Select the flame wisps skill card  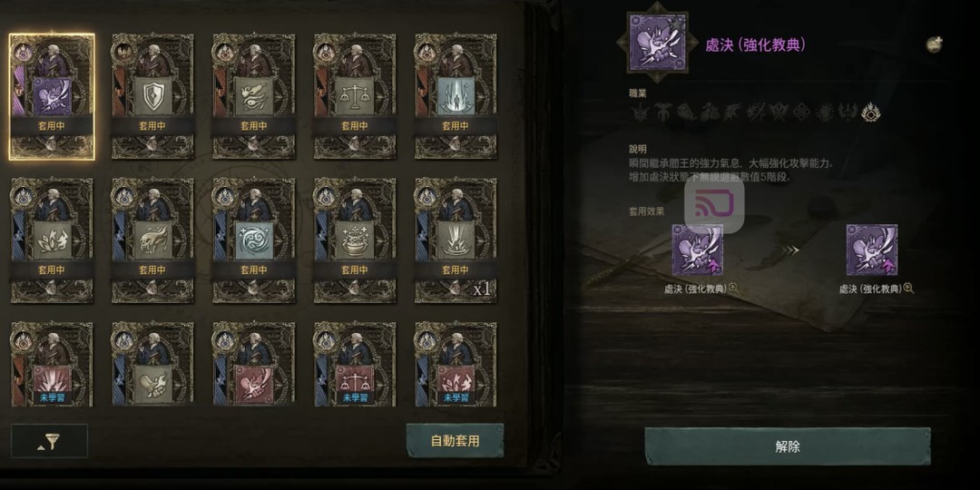[x=254, y=96]
